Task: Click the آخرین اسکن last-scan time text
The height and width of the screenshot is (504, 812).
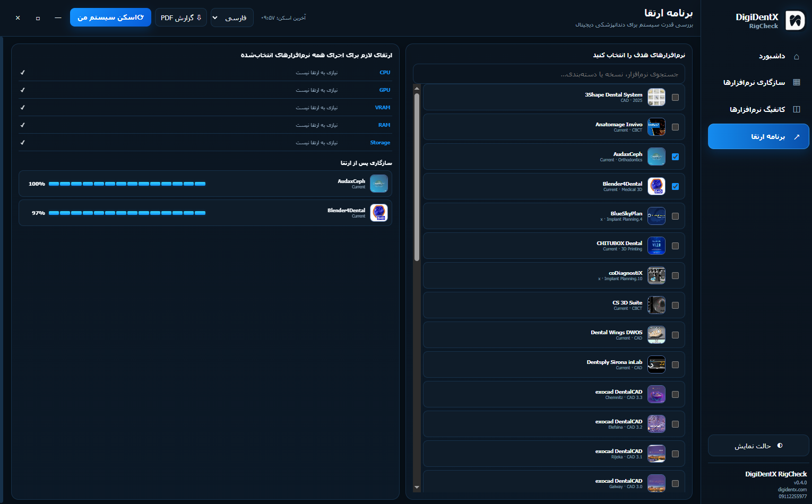Action: point(283,18)
